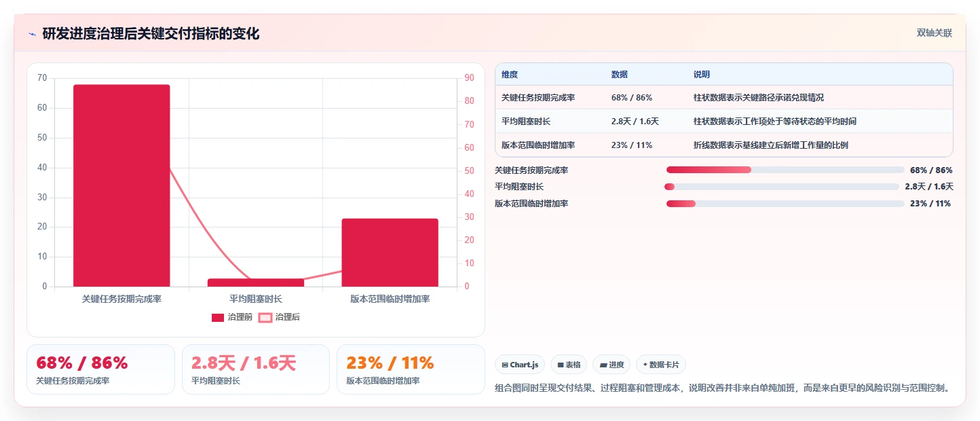
Task: Click 柱状数据表示关键路径承诺兑现情况 description cell
Action: coord(758,98)
